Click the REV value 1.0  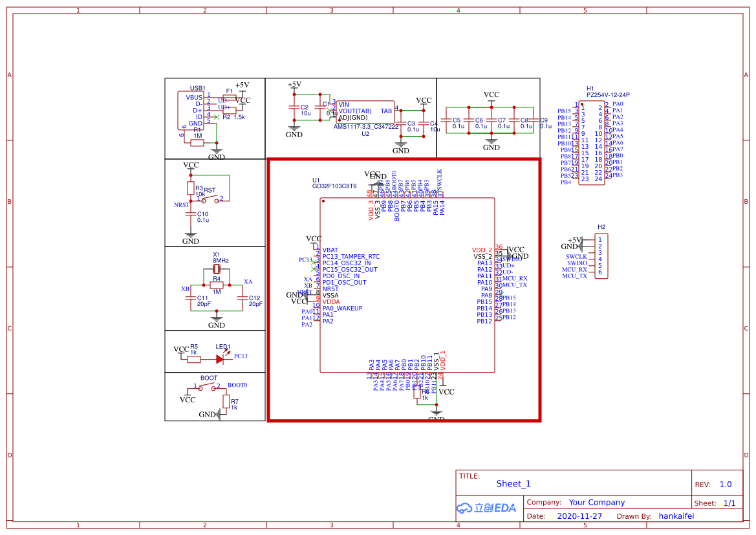726,485
